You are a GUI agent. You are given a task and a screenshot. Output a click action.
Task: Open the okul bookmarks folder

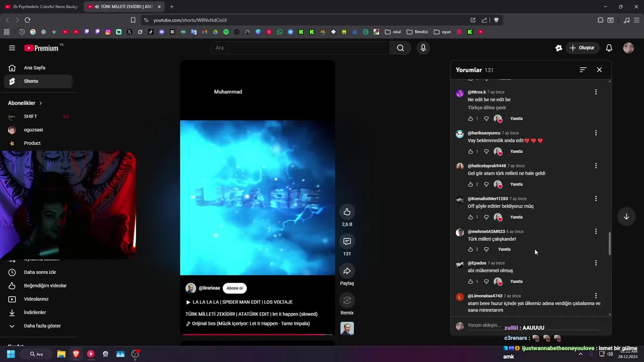point(392,32)
